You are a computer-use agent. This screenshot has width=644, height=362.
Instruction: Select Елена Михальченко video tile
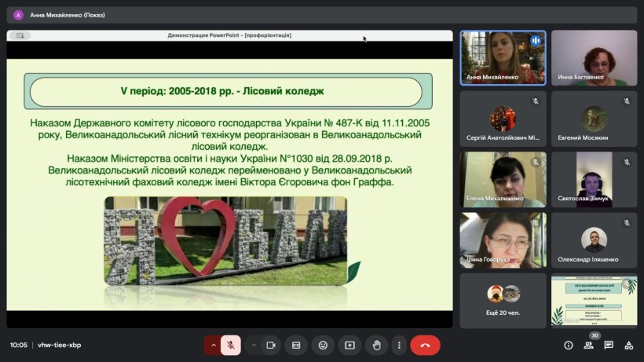point(503,179)
